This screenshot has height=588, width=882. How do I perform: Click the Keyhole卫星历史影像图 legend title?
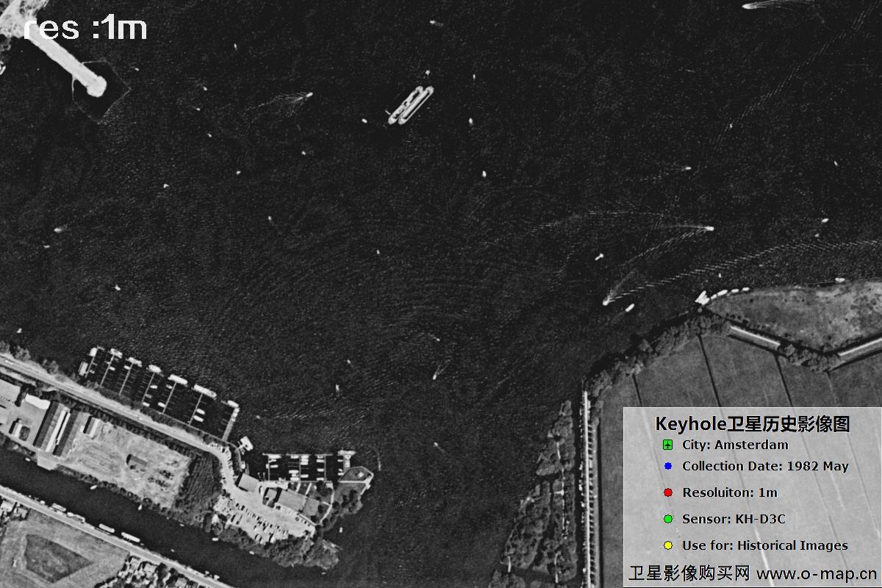tap(752, 424)
